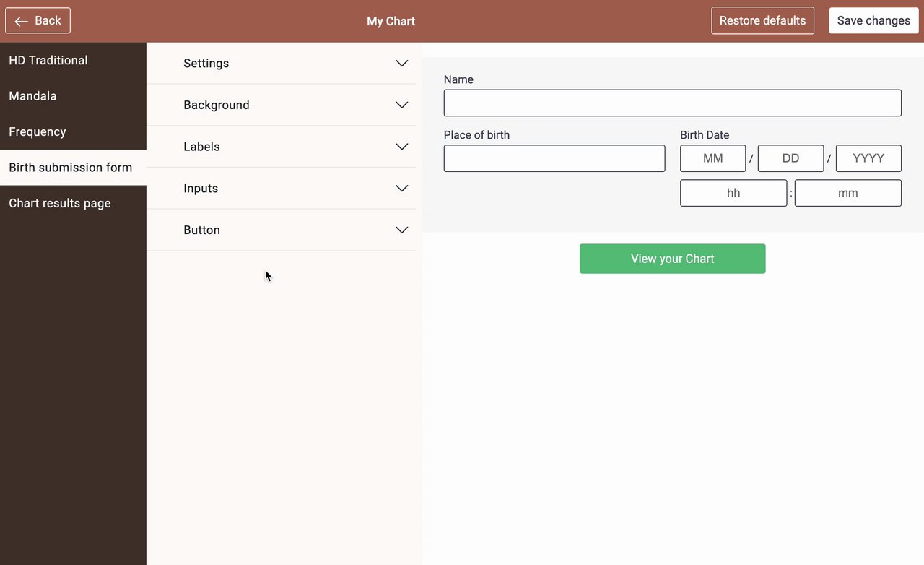The width and height of the screenshot is (924, 565).
Task: Open HD Traditional in sidebar
Action: tap(48, 61)
